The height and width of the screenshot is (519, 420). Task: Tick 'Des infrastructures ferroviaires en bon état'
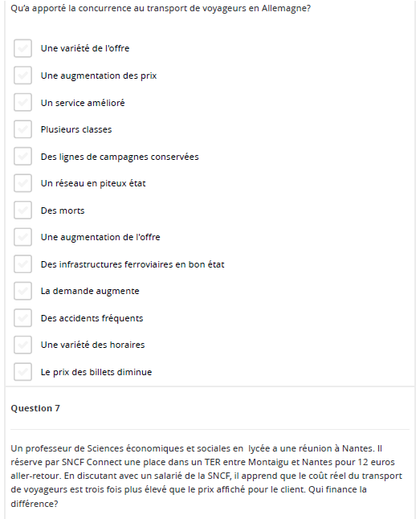(x=22, y=264)
